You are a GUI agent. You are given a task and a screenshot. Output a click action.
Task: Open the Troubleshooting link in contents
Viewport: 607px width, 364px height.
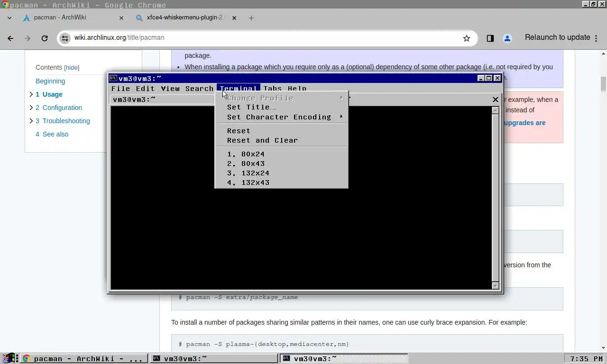pyautogui.click(x=63, y=121)
